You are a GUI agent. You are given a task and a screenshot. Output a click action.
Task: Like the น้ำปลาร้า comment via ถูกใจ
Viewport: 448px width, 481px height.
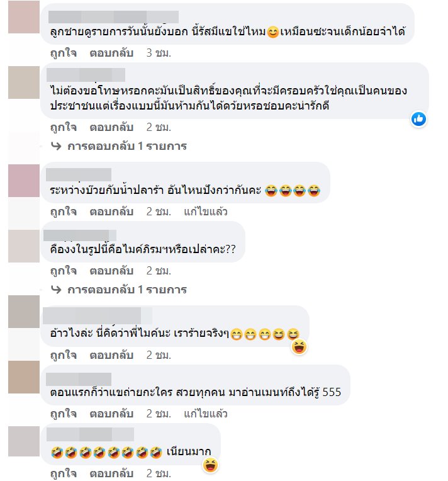coord(64,212)
